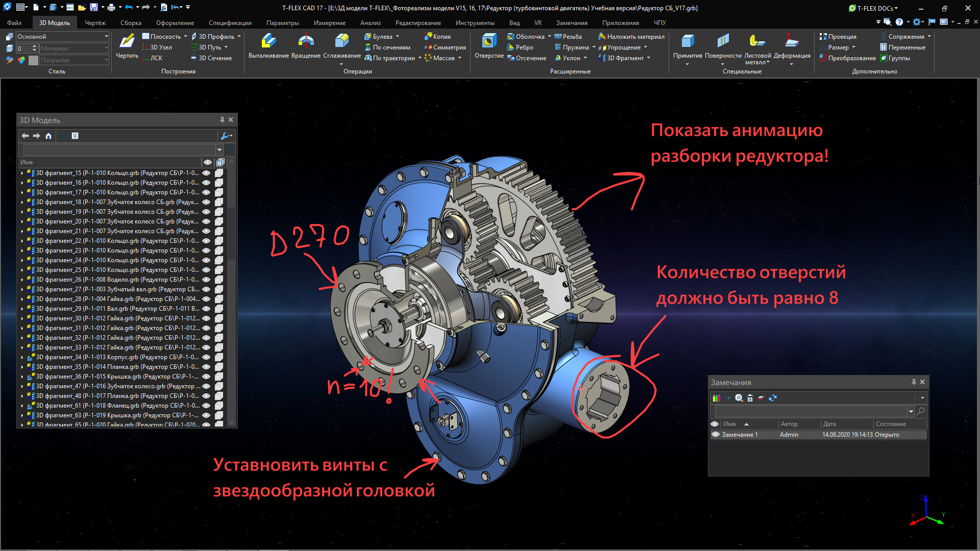980x551 pixels.
Task: Open Замечания filter dropdown
Action: (x=911, y=411)
